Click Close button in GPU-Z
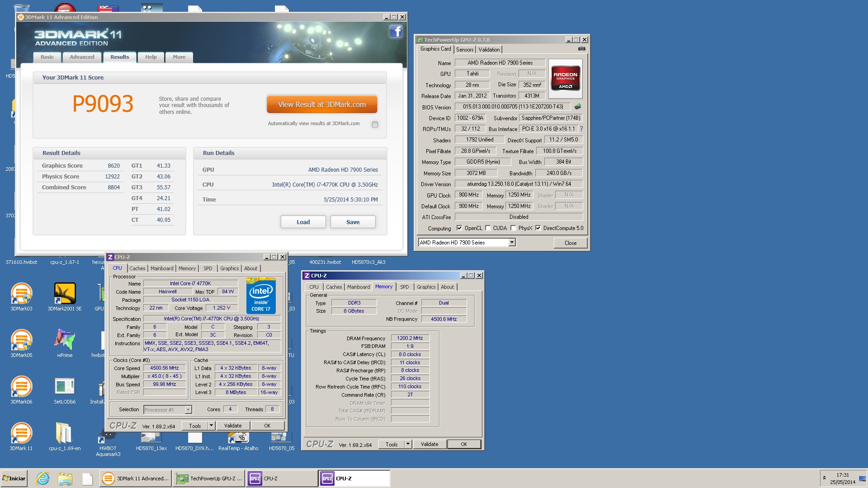This screenshot has height=488, width=868. click(x=570, y=243)
